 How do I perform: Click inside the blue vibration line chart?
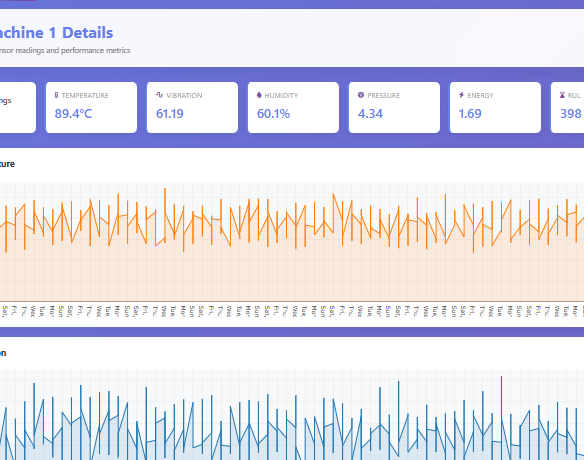pos(292,415)
